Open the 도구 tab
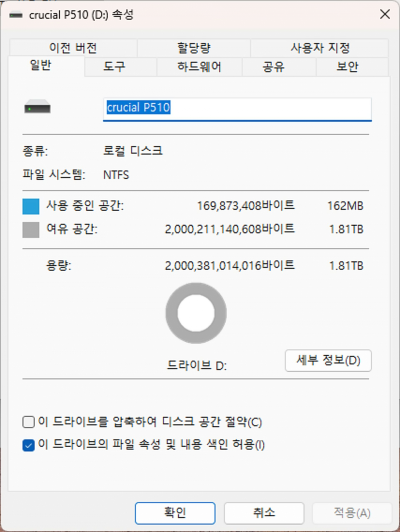 pos(114,66)
